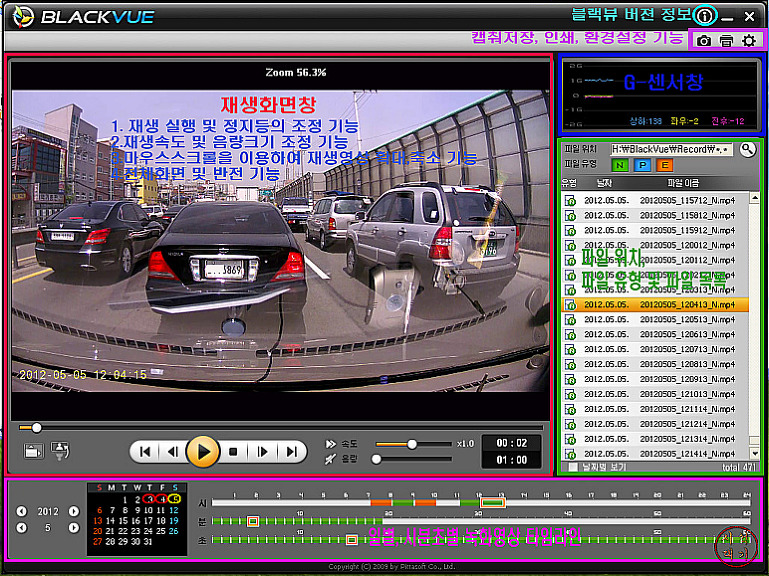The width and height of the screenshot is (769, 576).
Task: Search file location with magnifier icon
Action: 747,150
